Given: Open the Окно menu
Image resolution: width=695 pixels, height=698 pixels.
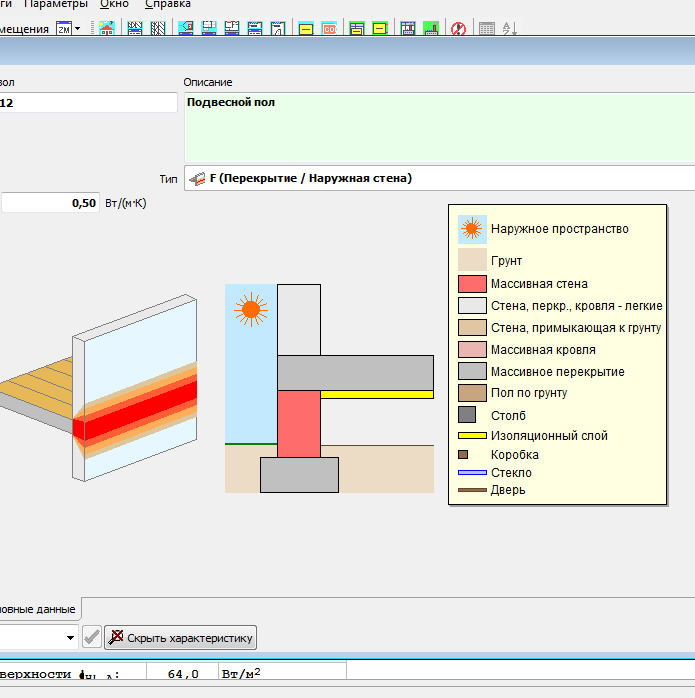Looking at the screenshot, I should [114, 4].
